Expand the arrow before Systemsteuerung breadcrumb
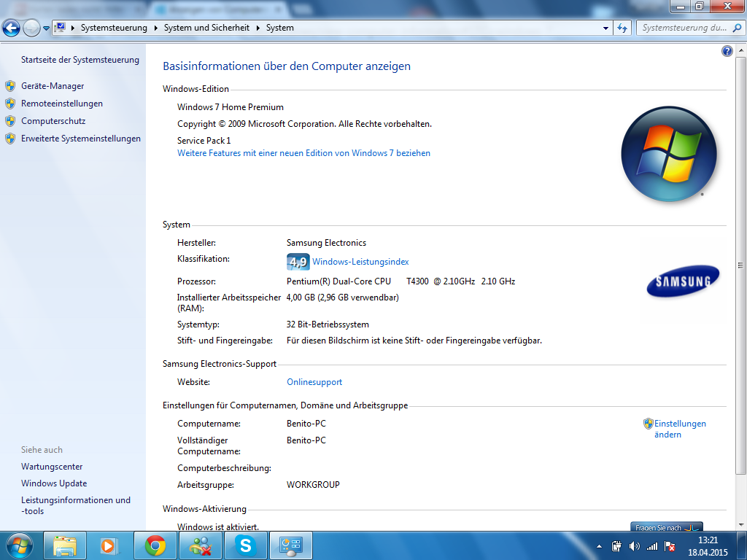This screenshot has height=560, width=747. tap(73, 28)
